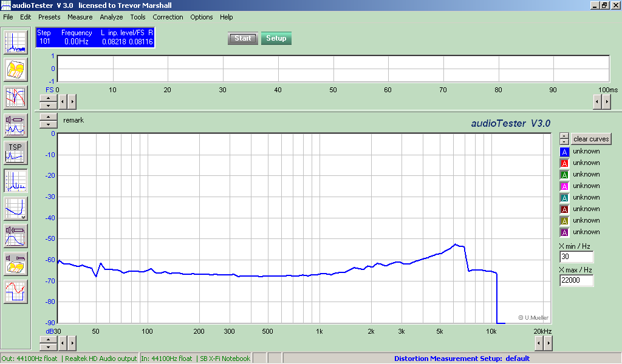
Task: Click the red and blue curves sidebar icon
Action: tap(16, 97)
